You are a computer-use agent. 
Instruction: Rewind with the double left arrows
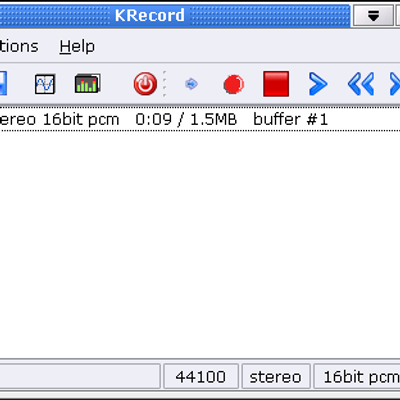(x=361, y=84)
